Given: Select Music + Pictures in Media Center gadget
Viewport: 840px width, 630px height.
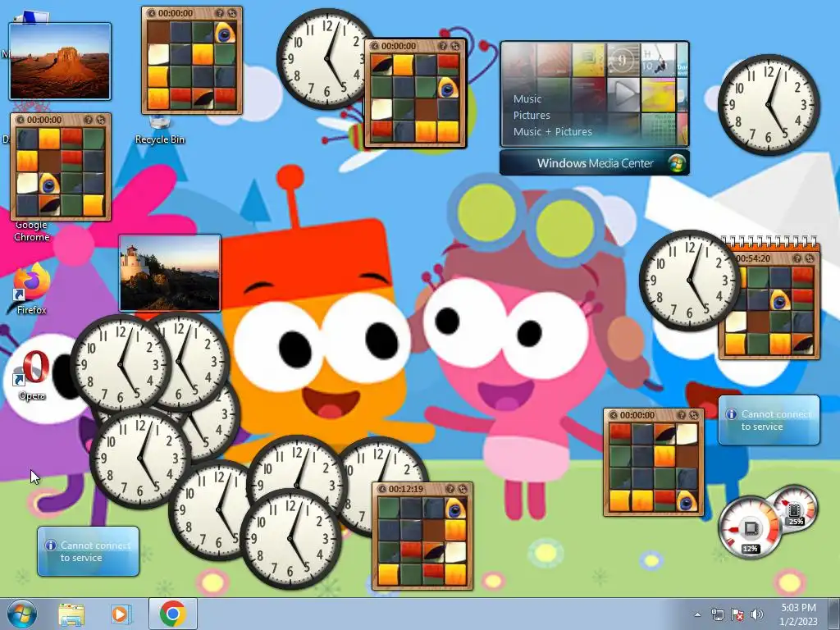Looking at the screenshot, I should tap(552, 132).
